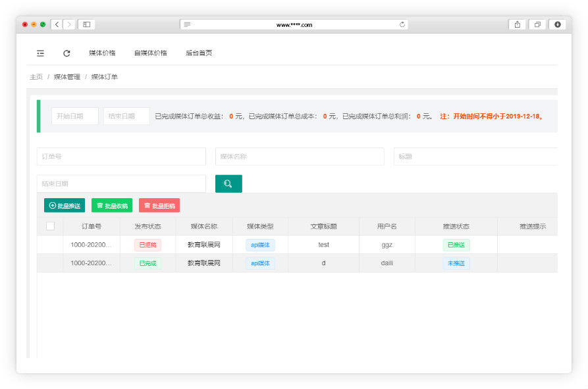588x389 pixels.
Task: Reload the page from the address bar
Action: pos(402,24)
